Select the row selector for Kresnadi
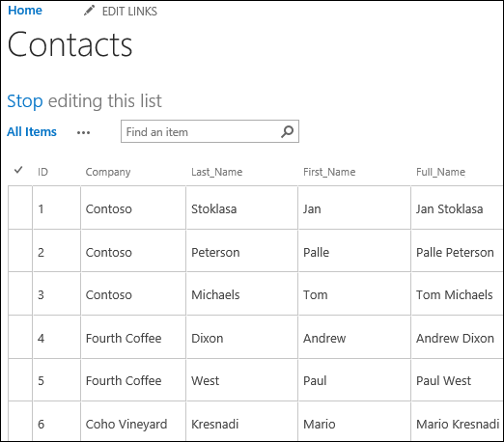504x442 pixels. (20, 422)
